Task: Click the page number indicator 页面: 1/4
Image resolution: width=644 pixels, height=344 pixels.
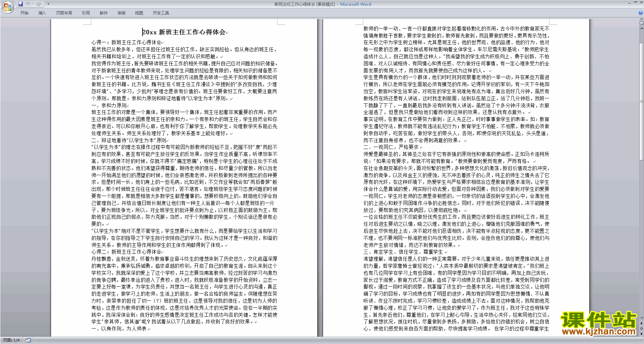Action: [11, 340]
